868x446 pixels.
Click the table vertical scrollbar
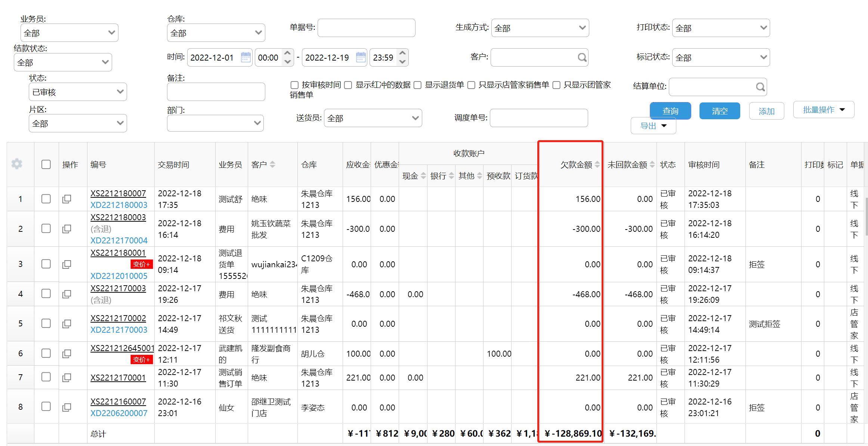(866, 217)
